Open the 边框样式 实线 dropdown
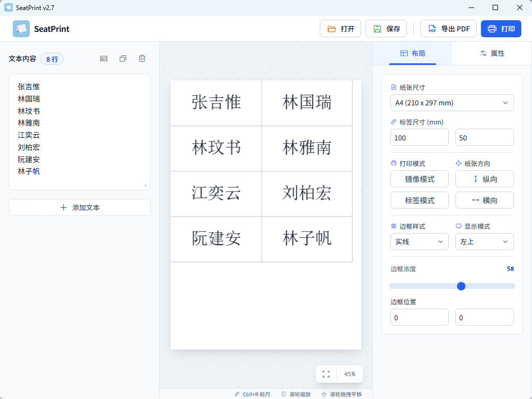The image size is (532, 399). (x=419, y=242)
